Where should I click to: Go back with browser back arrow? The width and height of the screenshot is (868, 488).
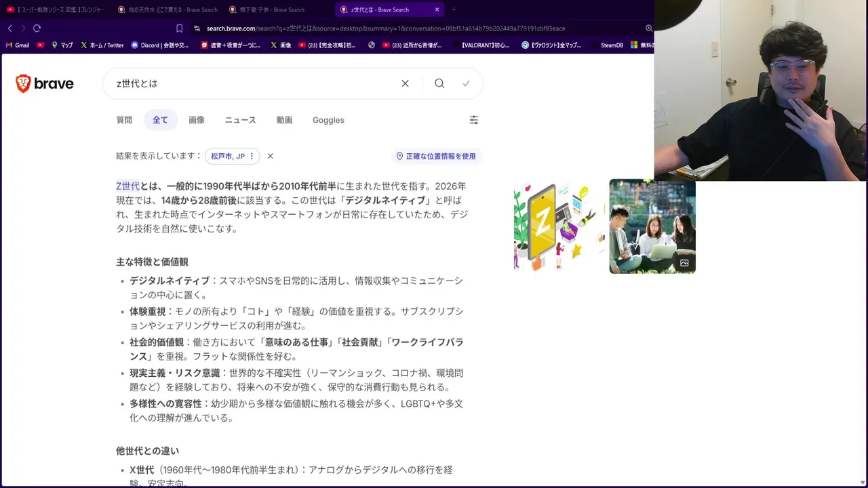(9, 28)
